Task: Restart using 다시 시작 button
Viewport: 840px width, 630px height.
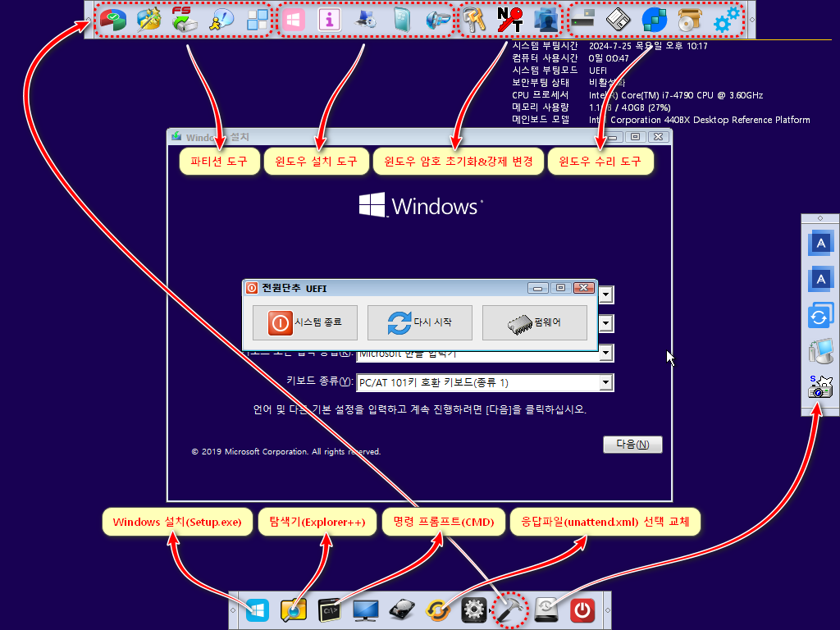Action: click(x=419, y=322)
